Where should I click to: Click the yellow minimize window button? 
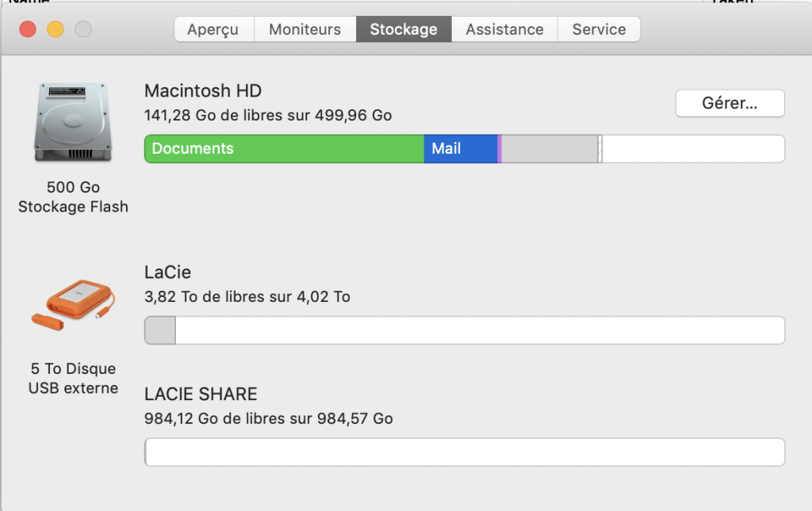click(x=55, y=29)
